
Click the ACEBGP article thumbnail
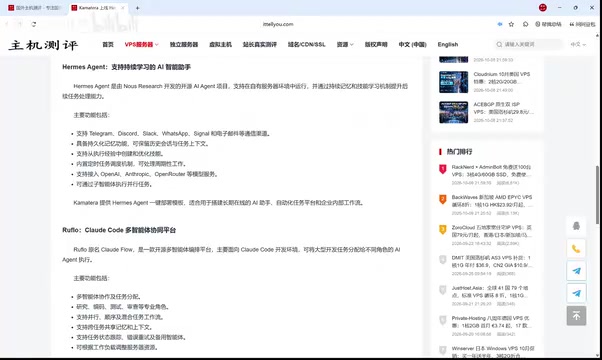pyautogui.click(x=453, y=112)
